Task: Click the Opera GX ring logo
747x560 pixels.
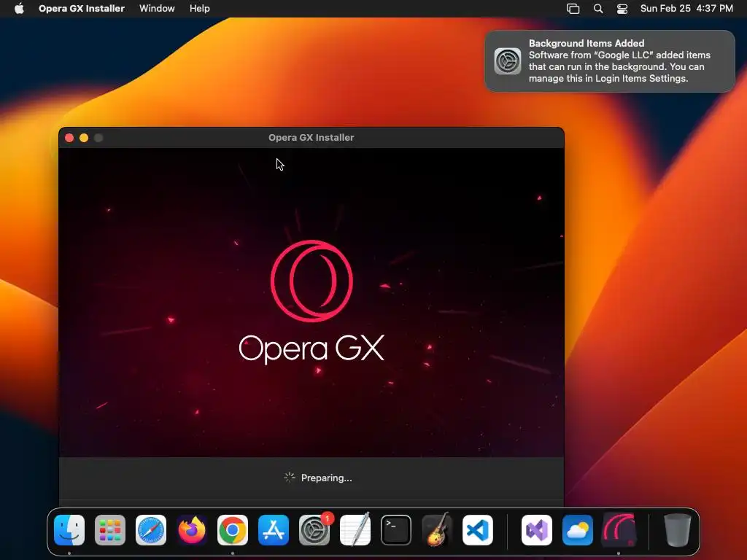Action: [311, 281]
